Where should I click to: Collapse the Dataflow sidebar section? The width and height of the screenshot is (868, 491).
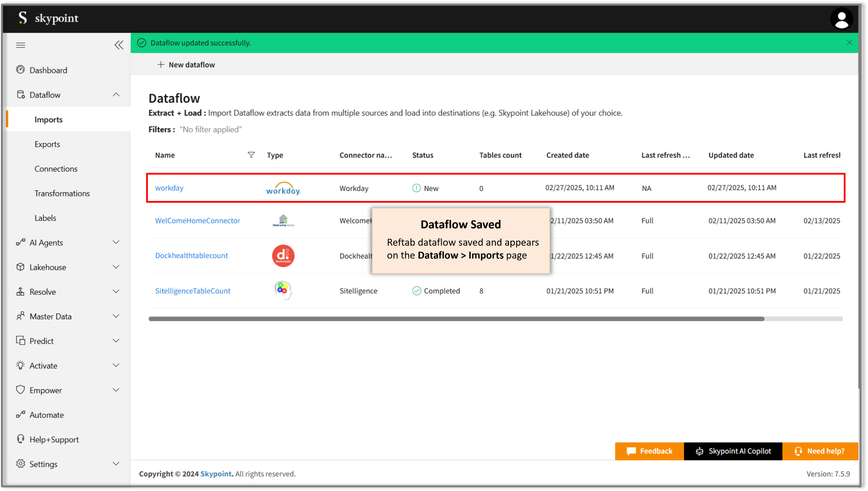[116, 95]
